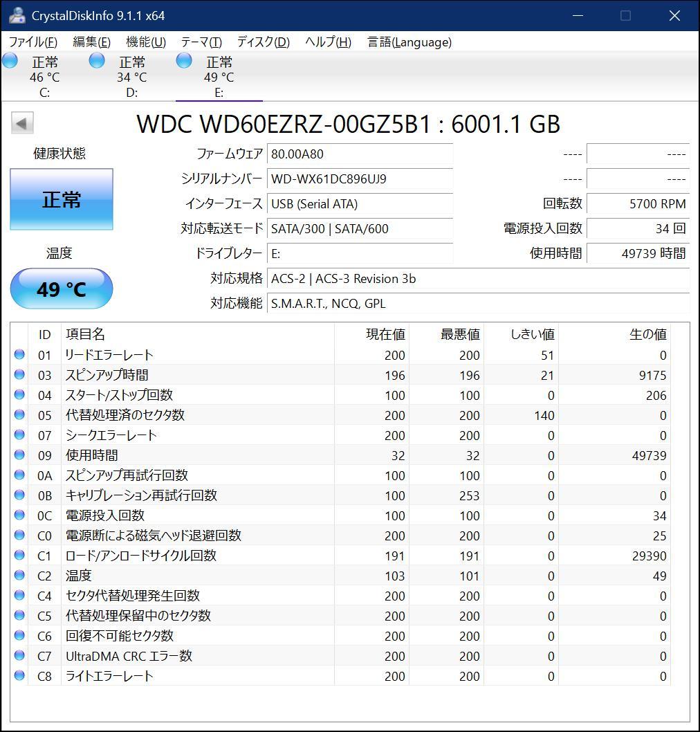
Task: Open the ファイル(F) menu
Action: [x=33, y=42]
